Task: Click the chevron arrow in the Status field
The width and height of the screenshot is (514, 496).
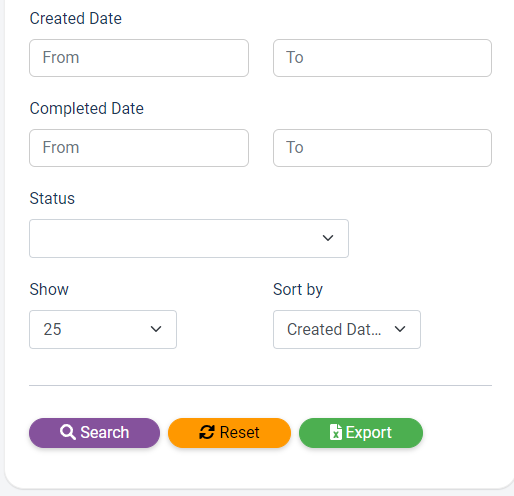Action: (328, 238)
